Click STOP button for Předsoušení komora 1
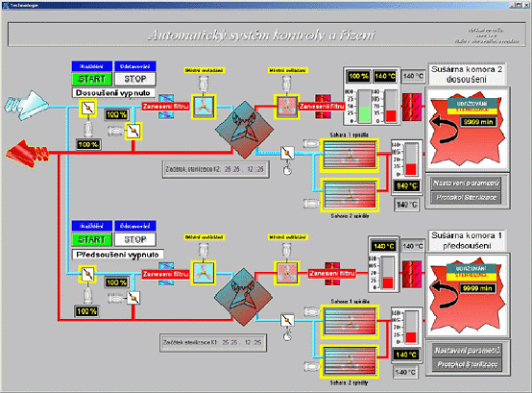This screenshot has width=532, height=393. point(135,239)
